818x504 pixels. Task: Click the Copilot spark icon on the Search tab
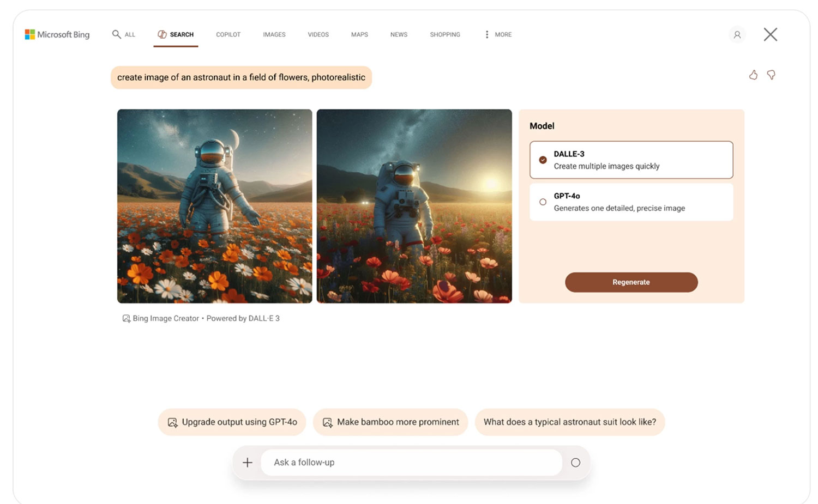point(162,34)
